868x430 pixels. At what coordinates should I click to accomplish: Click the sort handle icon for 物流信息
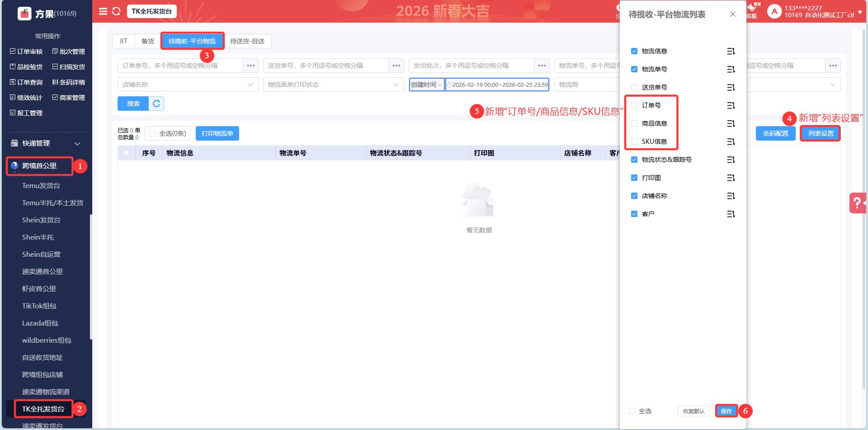731,52
